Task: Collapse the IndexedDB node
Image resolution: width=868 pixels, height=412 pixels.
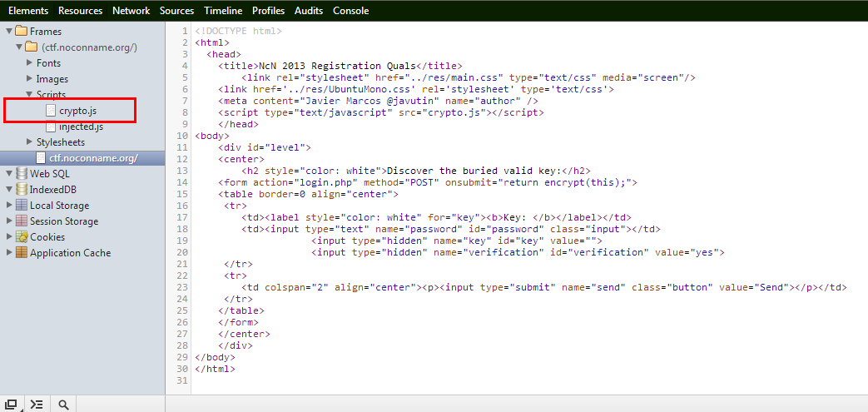Action: [9, 190]
